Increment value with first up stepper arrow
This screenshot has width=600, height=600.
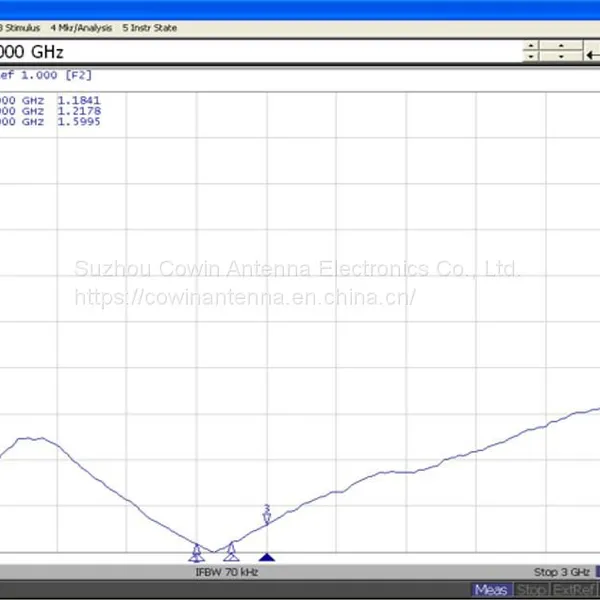[531, 46]
